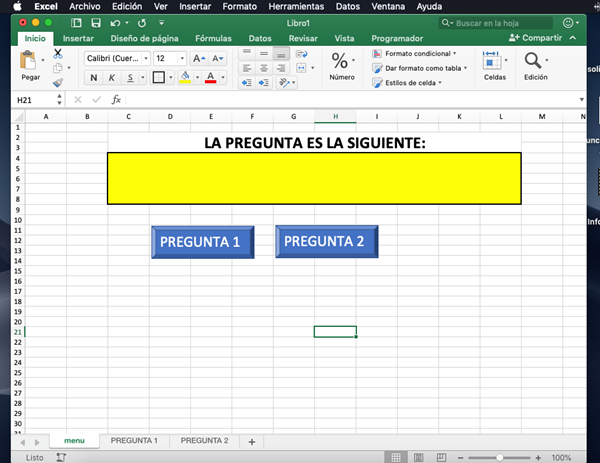The image size is (600, 463).
Task: Click the Paste (Pegar) clipboard icon
Action: point(28,61)
